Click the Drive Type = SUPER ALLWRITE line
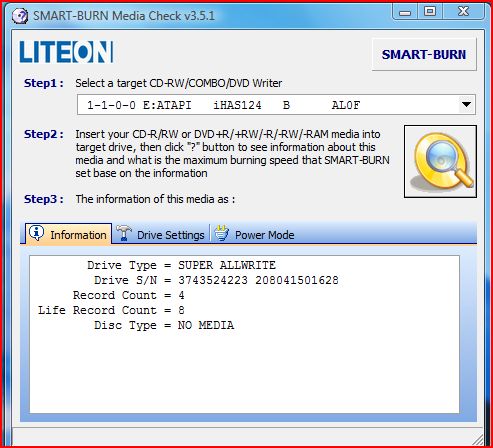493x448 pixels. tap(181, 265)
